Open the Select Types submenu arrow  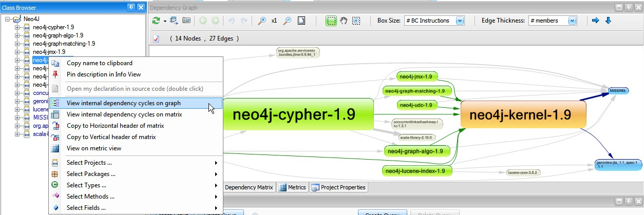tap(216, 185)
